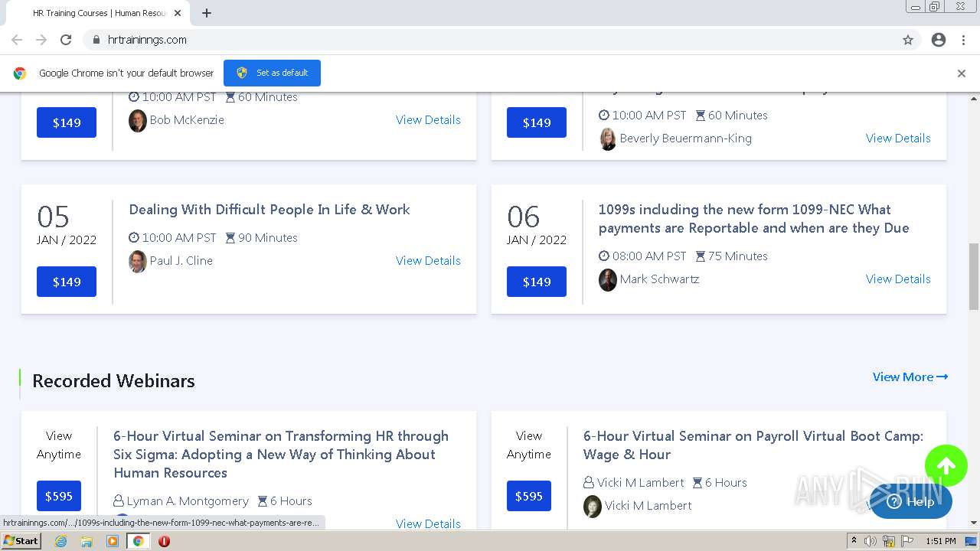Set Chrome as default browser
The height and width of the screenshot is (551, 980).
coord(272,73)
